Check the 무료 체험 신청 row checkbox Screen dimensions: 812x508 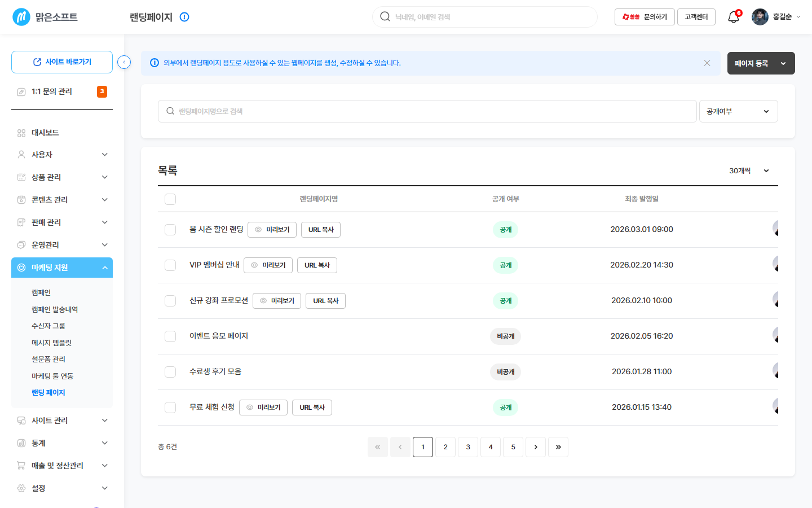point(170,408)
